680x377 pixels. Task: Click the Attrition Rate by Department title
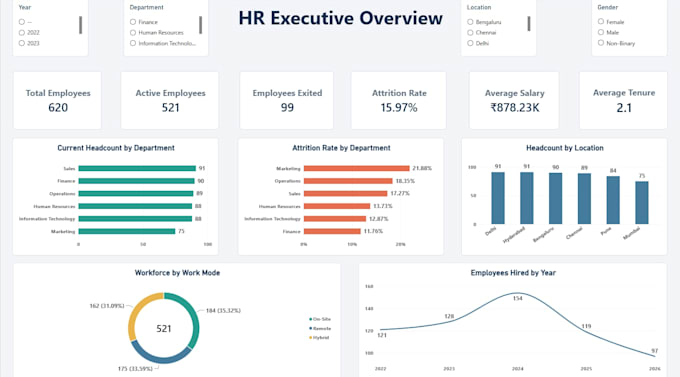[341, 148]
